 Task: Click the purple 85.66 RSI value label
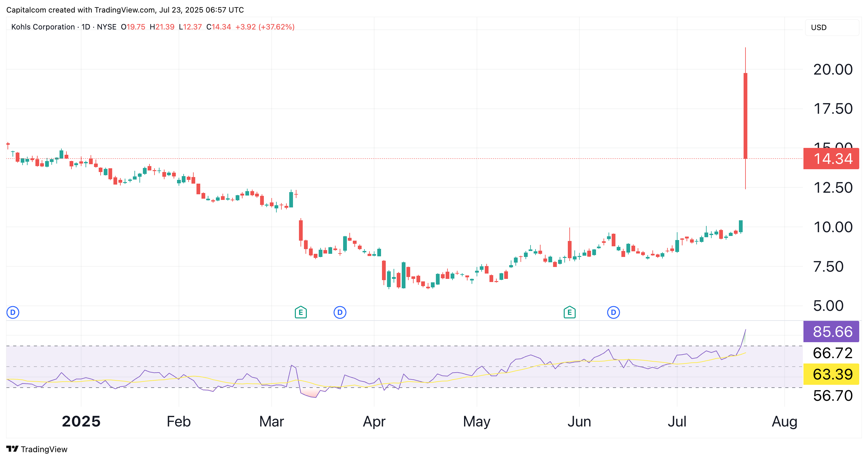click(831, 332)
